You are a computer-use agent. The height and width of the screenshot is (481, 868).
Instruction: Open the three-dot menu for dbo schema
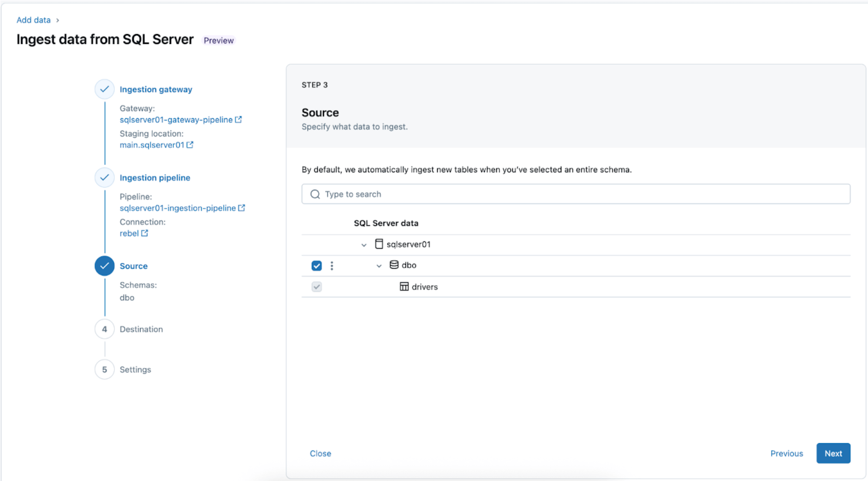pyautogui.click(x=332, y=265)
